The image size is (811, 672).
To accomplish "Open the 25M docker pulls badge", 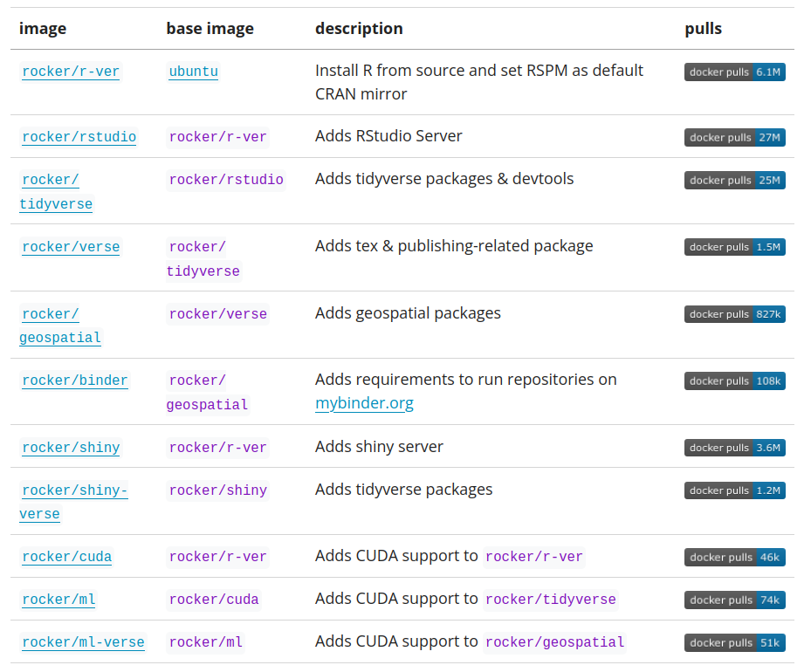I will tap(735, 180).
